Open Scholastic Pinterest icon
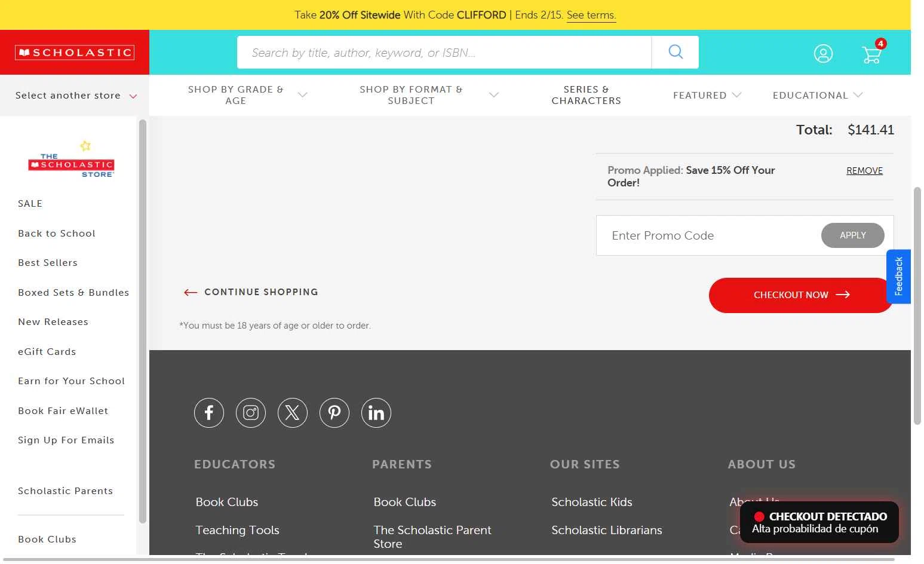Screen dimensions: 924x564 pos(334,413)
